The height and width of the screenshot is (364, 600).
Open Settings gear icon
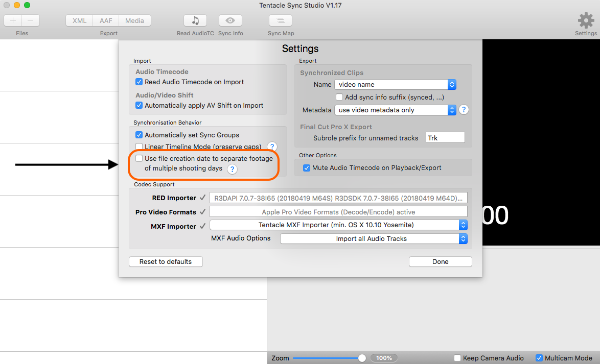(x=586, y=20)
